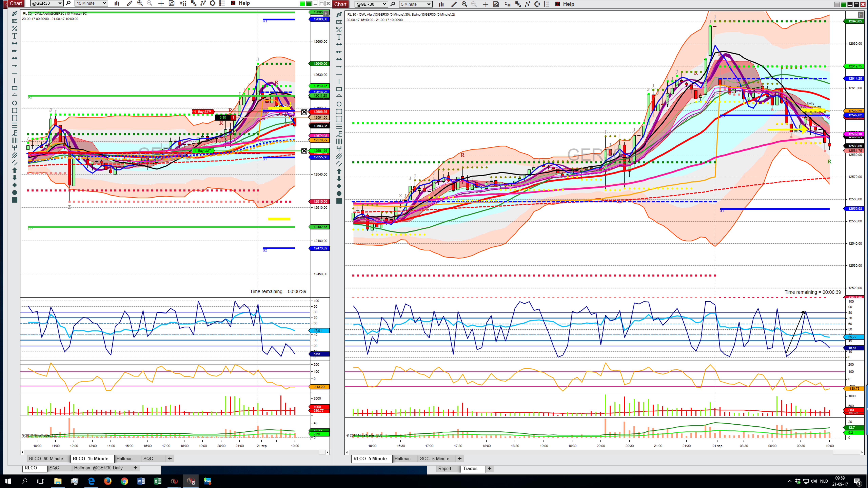Open bar type selector in 15 Minute chart
The width and height of the screenshot is (868, 488).
point(117,3)
